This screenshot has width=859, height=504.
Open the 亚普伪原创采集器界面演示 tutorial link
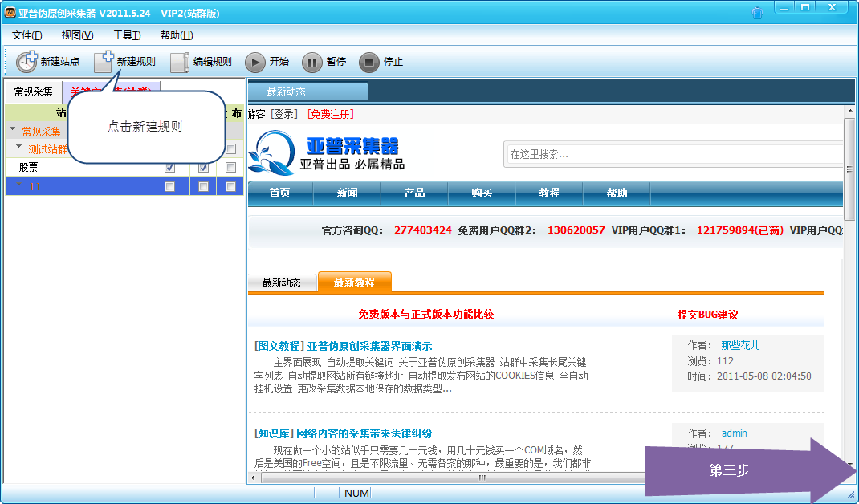pos(370,346)
